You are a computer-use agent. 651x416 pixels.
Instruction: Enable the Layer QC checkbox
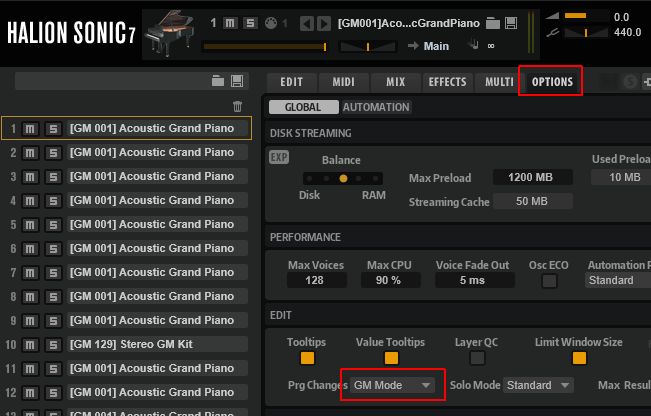(x=477, y=358)
